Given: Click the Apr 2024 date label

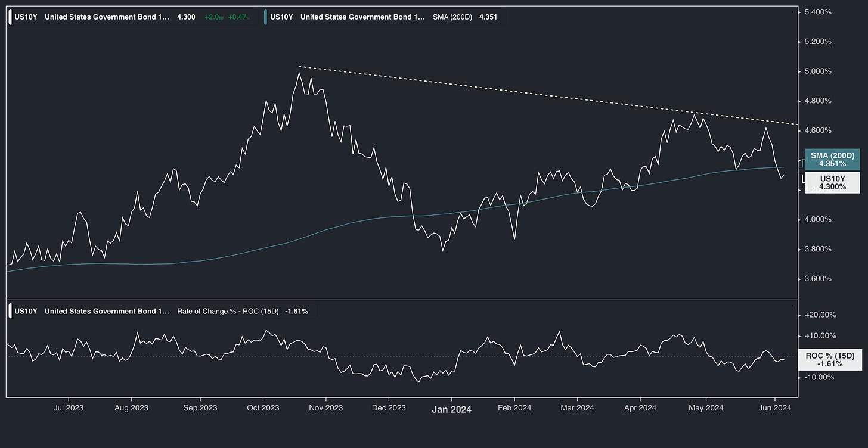Looking at the screenshot, I should [640, 408].
